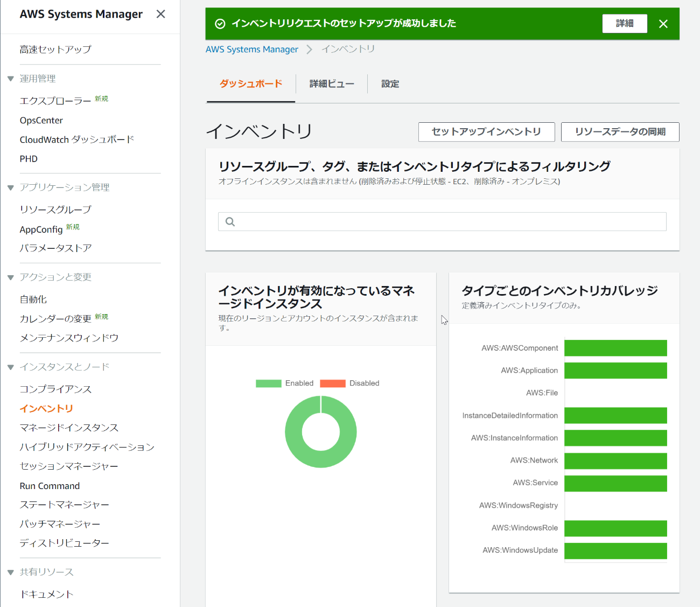
Task: Focus the inventory filter search field
Action: (x=442, y=221)
